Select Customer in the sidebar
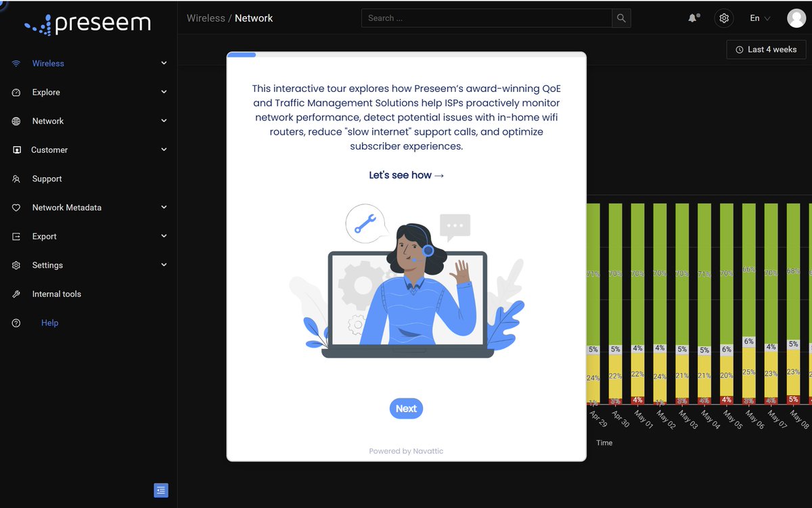The height and width of the screenshot is (508, 812). (x=49, y=150)
